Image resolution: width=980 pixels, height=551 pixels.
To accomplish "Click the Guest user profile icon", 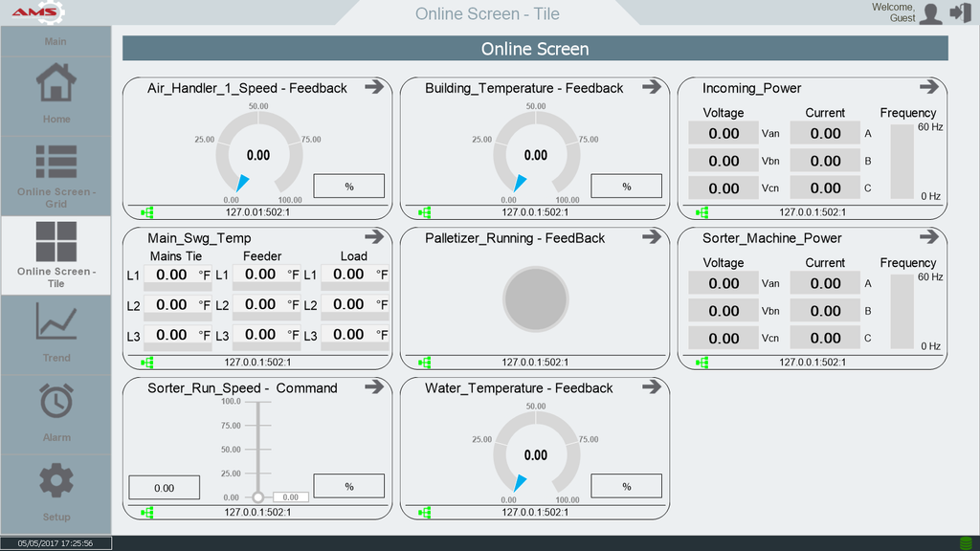I will pyautogui.click(x=930, y=12).
